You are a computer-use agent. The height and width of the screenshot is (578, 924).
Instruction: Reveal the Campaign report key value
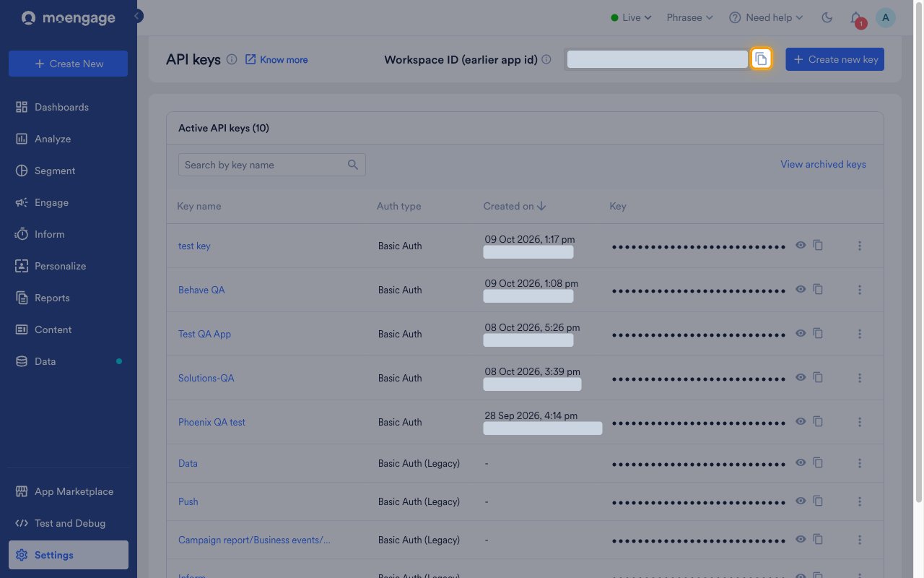coord(801,540)
